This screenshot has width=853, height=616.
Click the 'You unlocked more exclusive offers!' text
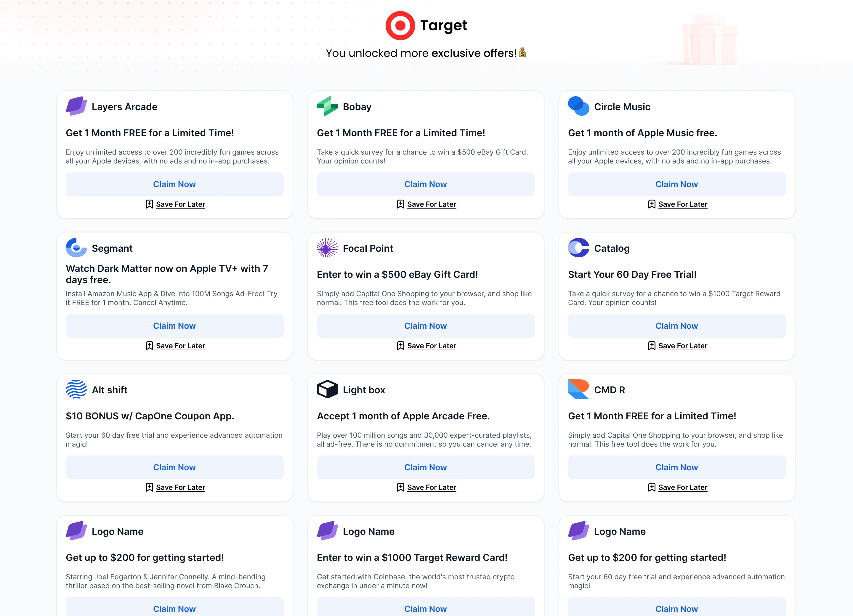coord(421,53)
